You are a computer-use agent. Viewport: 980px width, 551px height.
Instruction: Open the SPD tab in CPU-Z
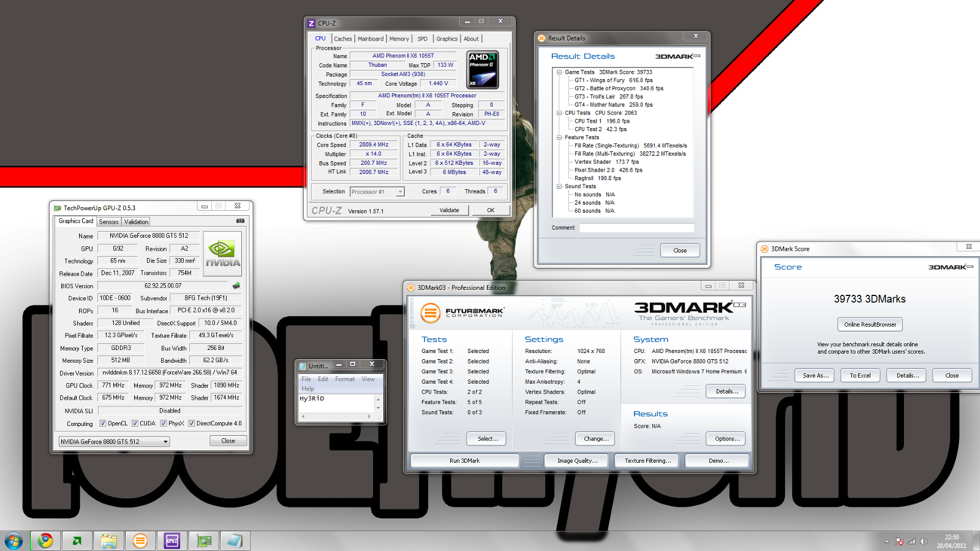click(x=423, y=39)
